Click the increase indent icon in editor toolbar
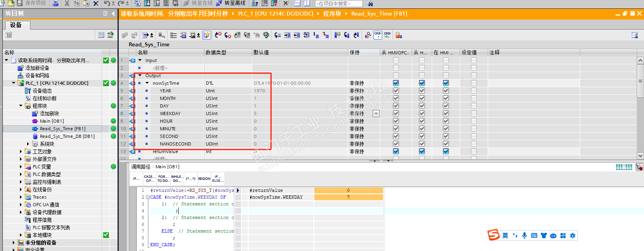The image size is (644, 251). [287, 35]
